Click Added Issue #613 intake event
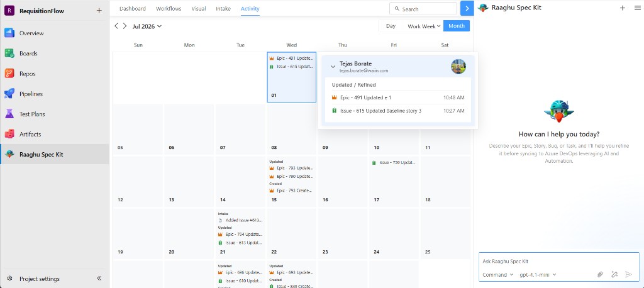 [x=241, y=220]
